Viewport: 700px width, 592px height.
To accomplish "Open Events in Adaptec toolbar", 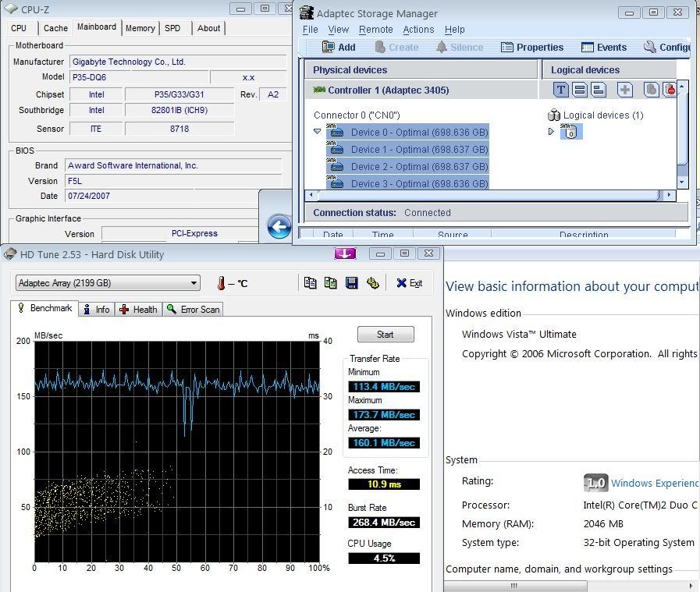I will coord(604,48).
